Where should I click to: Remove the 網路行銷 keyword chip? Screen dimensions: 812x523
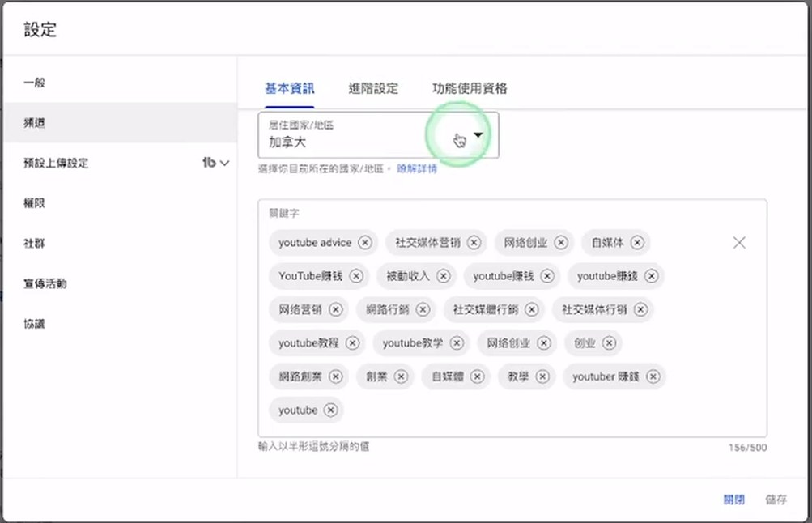click(x=423, y=309)
